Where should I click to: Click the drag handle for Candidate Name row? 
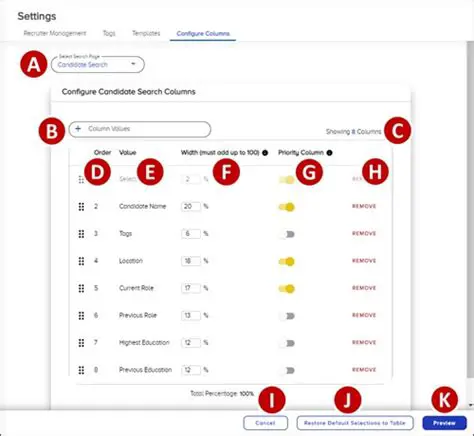(81, 207)
